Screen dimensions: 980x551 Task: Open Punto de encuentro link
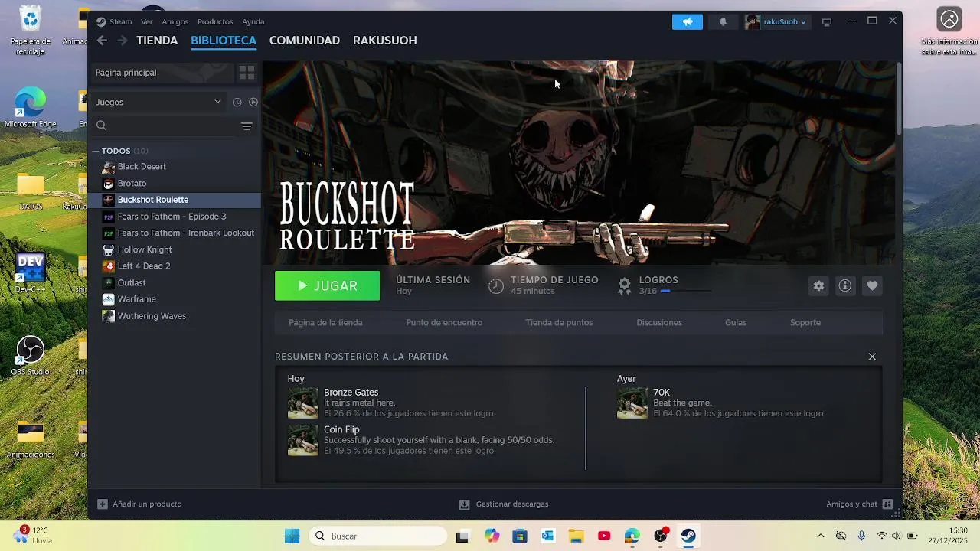[444, 322]
